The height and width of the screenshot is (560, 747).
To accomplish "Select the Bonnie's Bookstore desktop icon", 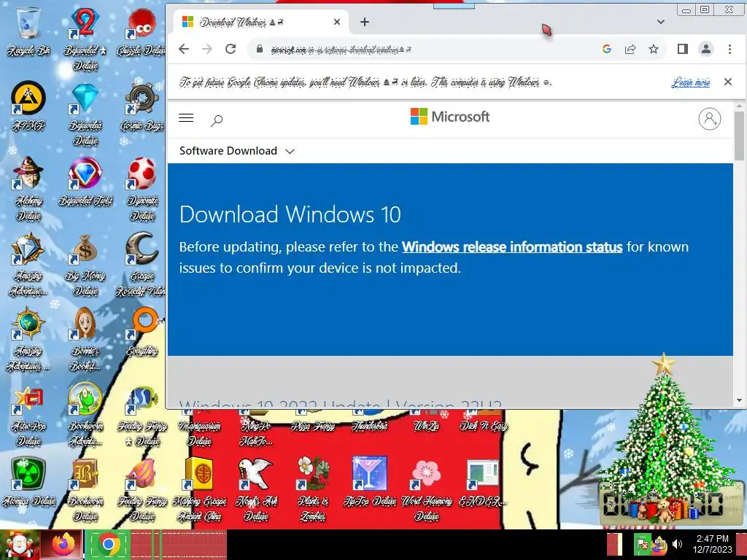I will [x=85, y=339].
